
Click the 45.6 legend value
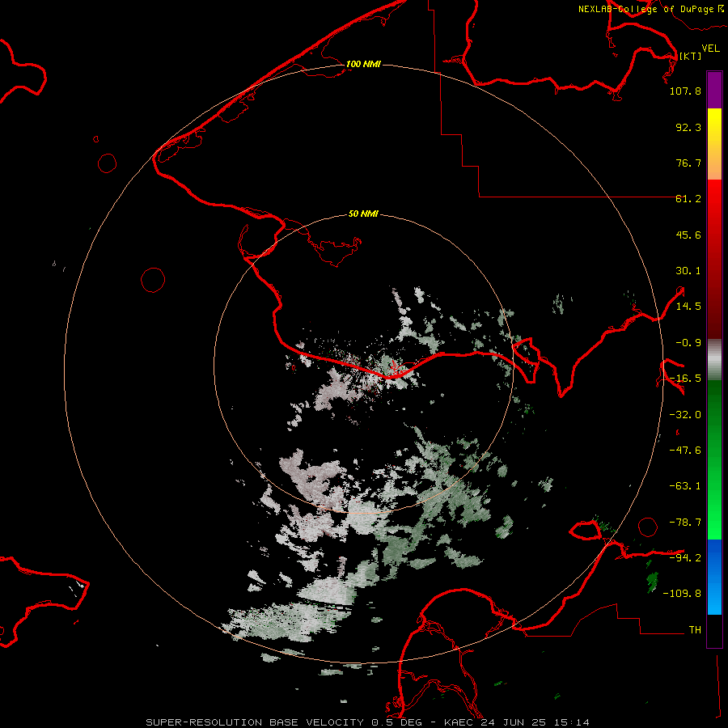coord(688,235)
